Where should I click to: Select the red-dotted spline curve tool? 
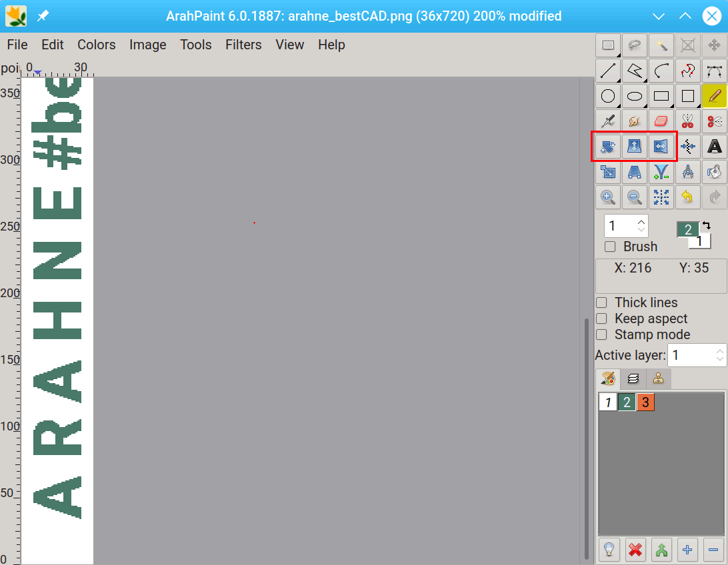click(x=687, y=71)
